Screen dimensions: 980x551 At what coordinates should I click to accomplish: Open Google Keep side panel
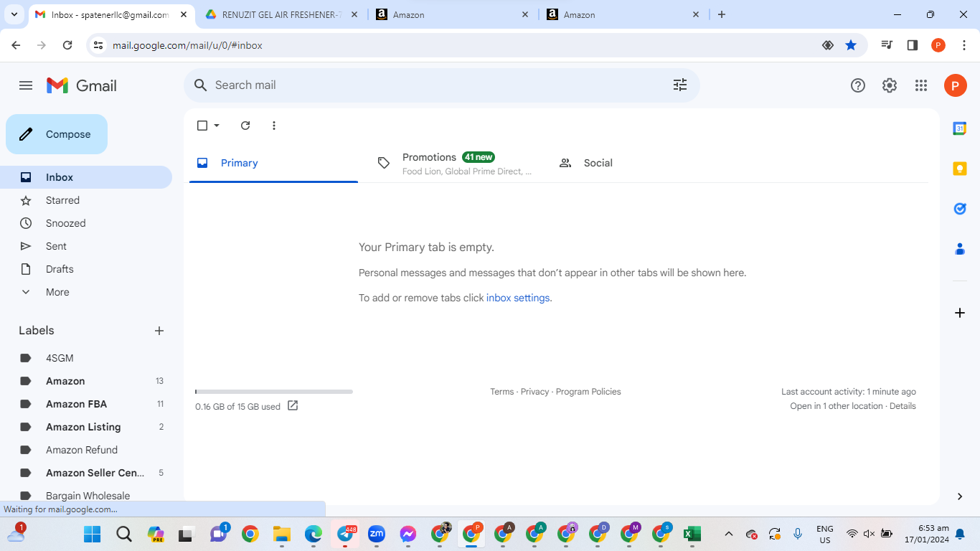click(x=960, y=169)
